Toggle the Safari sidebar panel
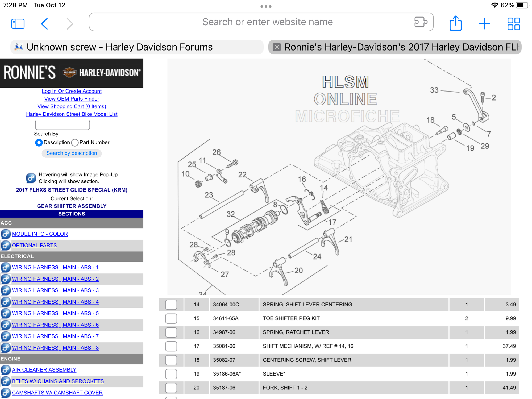Viewport: 532px width, 399px height. coord(18,24)
